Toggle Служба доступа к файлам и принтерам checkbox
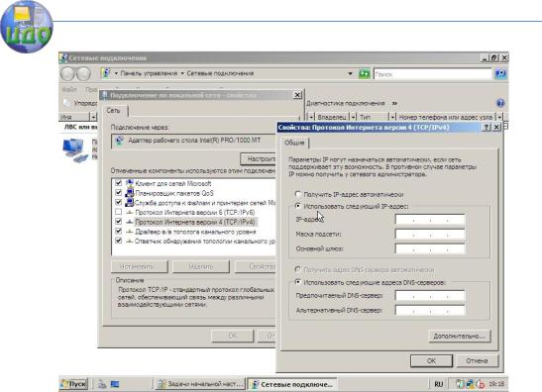 click(119, 202)
